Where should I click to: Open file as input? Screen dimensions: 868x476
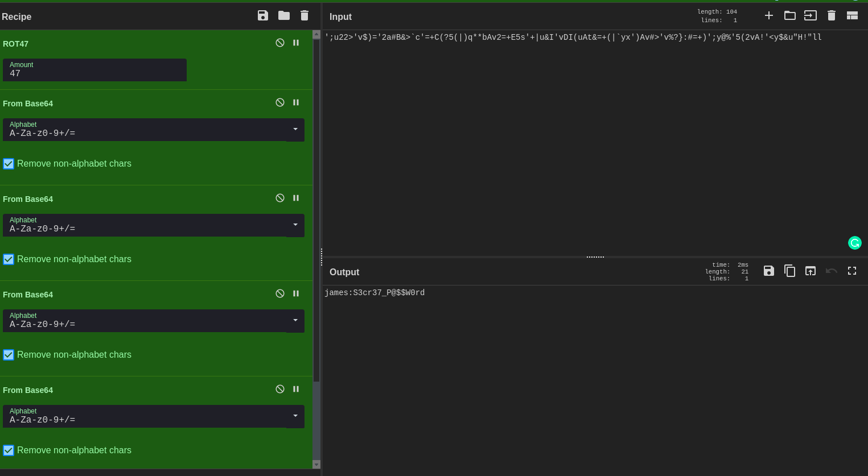click(x=811, y=15)
